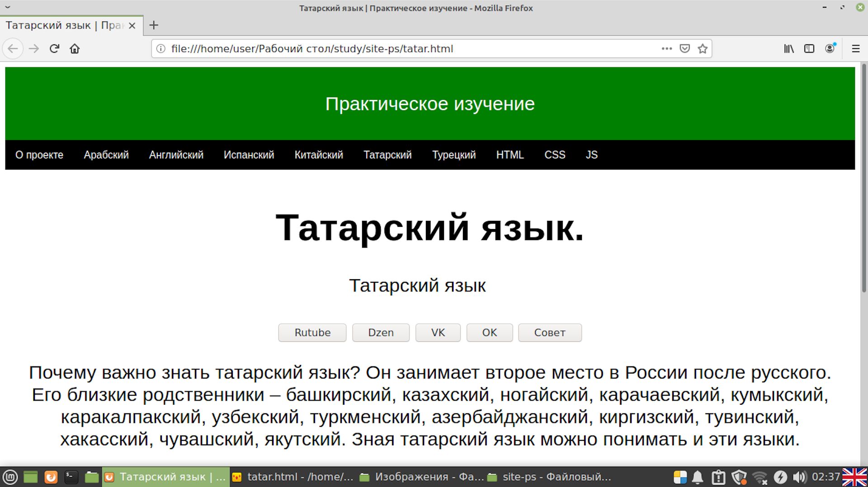Open the HTML section in the navbar

click(x=510, y=155)
